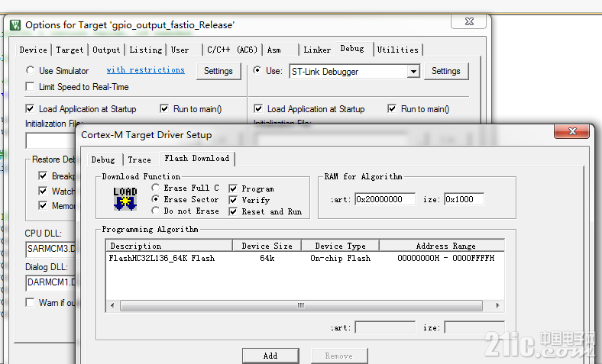The width and height of the screenshot is (602, 364).
Task: Click the 64k device size cell
Action: tap(267, 258)
